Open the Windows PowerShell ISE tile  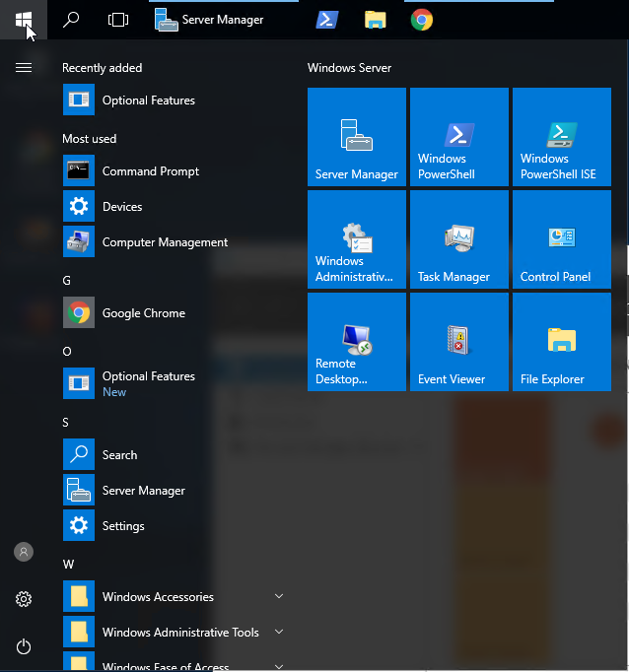pyautogui.click(x=561, y=137)
